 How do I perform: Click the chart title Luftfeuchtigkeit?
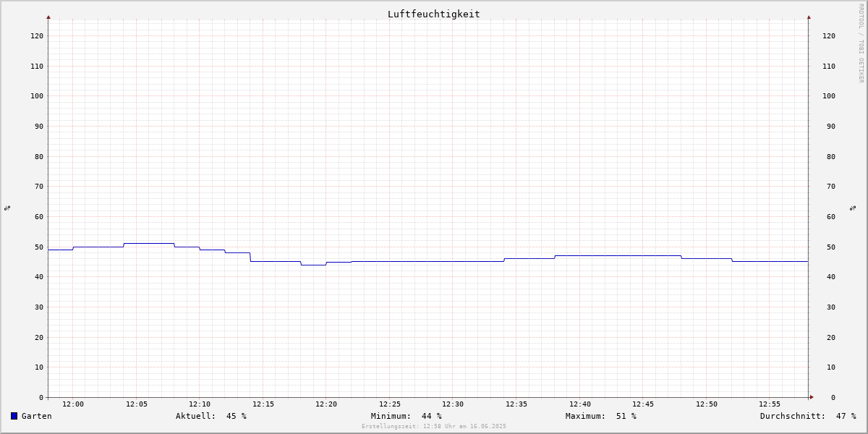point(434,14)
